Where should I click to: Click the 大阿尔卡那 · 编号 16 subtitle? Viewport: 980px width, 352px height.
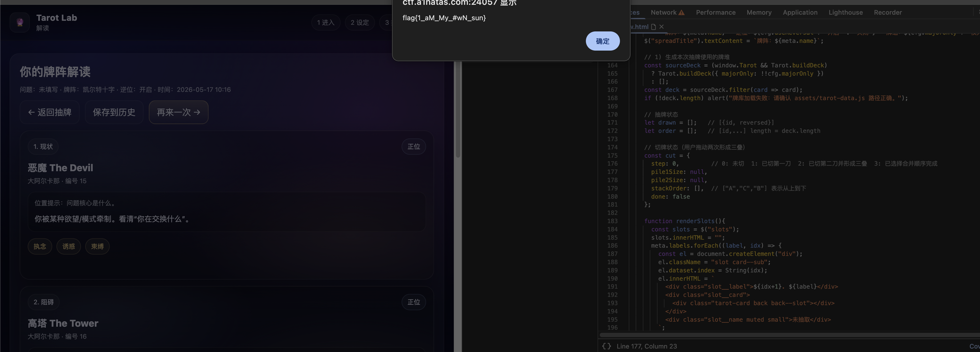pos(57,336)
